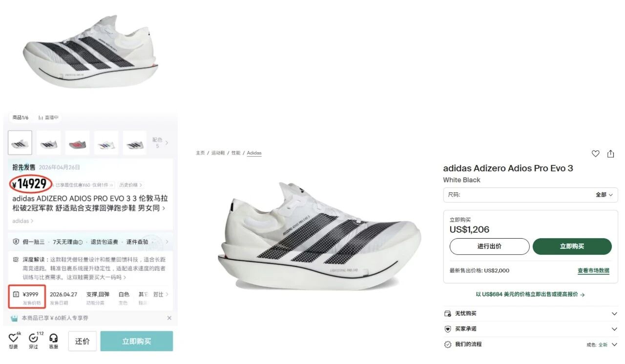Screen dimensions: 625x364
Task: Open the 查看市场数据 link
Action: [x=593, y=271]
